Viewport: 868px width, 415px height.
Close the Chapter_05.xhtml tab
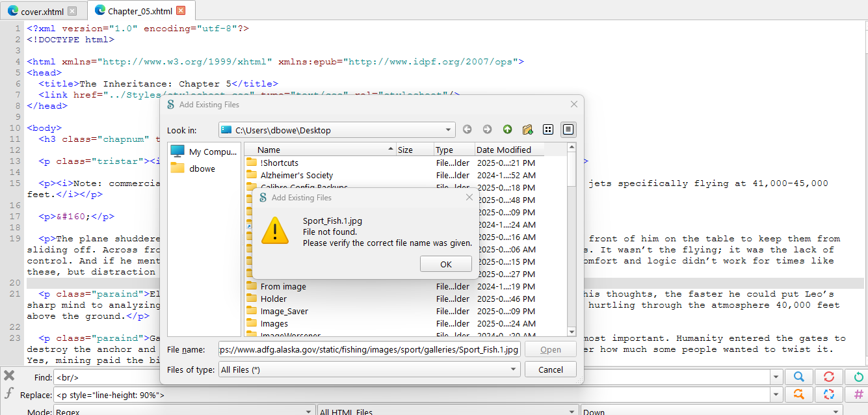click(181, 10)
